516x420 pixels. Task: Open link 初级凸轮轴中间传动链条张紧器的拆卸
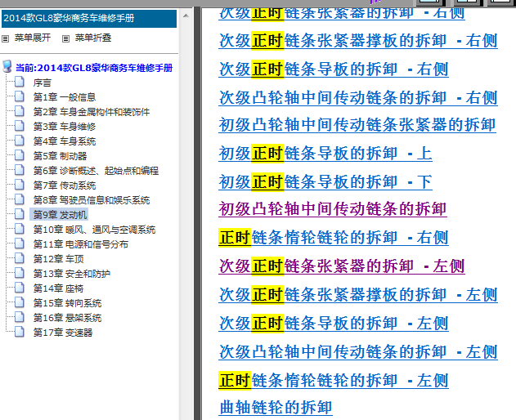(357, 125)
